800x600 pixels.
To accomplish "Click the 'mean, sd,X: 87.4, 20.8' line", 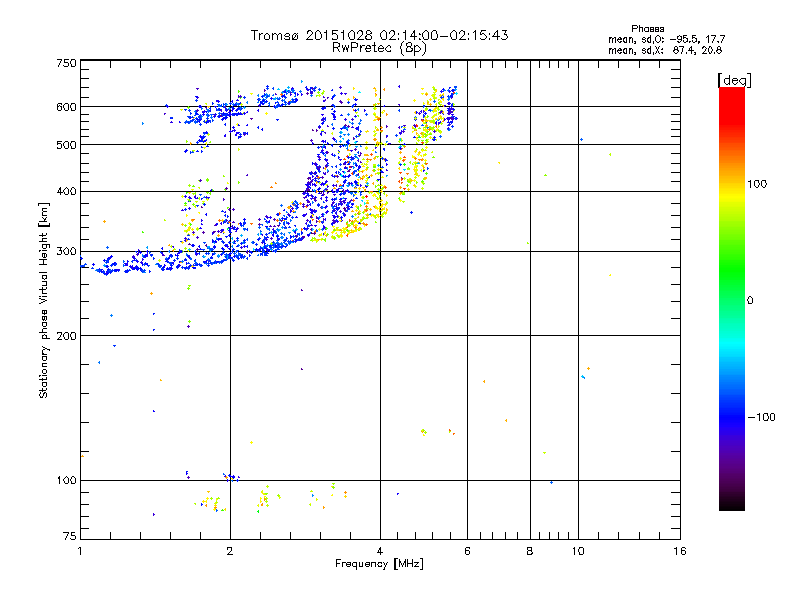I will pyautogui.click(x=665, y=50).
